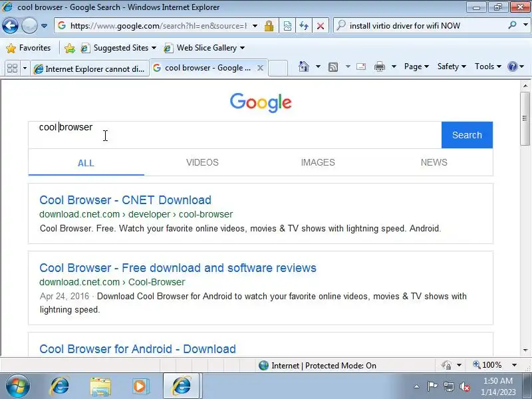Viewport: 532px width, 399px height.
Task: Open the Windows Start button
Action: click(x=18, y=386)
